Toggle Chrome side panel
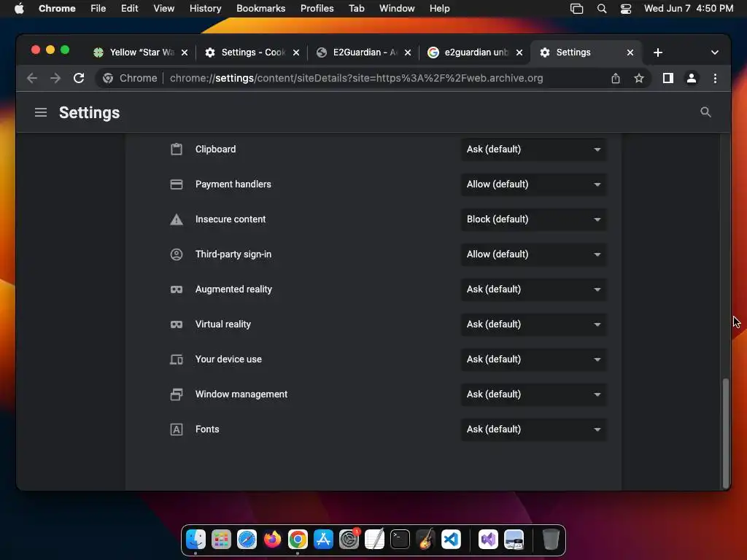This screenshot has width=747, height=560. click(x=668, y=78)
